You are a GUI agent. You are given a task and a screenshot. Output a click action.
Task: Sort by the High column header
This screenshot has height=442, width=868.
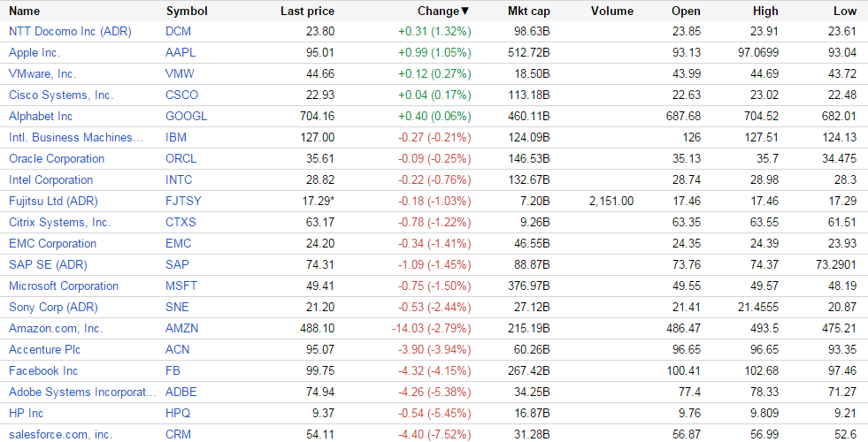pyautogui.click(x=765, y=11)
